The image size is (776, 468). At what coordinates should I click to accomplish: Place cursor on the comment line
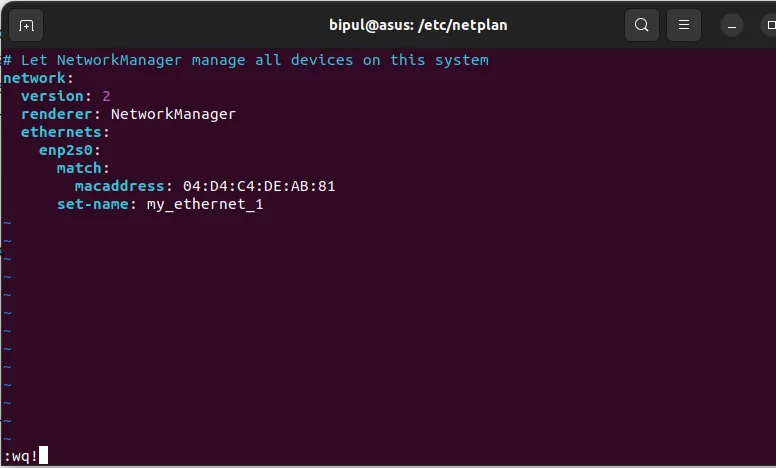tap(246, 60)
